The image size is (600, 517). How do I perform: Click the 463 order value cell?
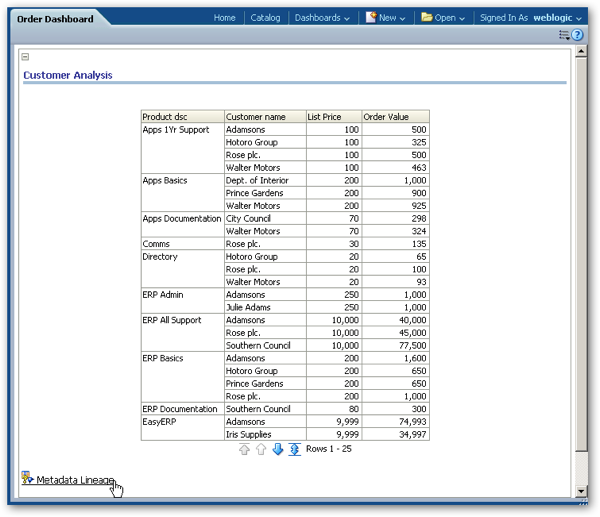[x=396, y=167]
